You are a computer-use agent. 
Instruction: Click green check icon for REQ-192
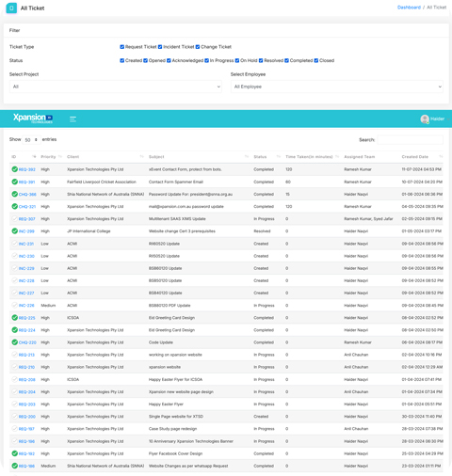click(14, 453)
